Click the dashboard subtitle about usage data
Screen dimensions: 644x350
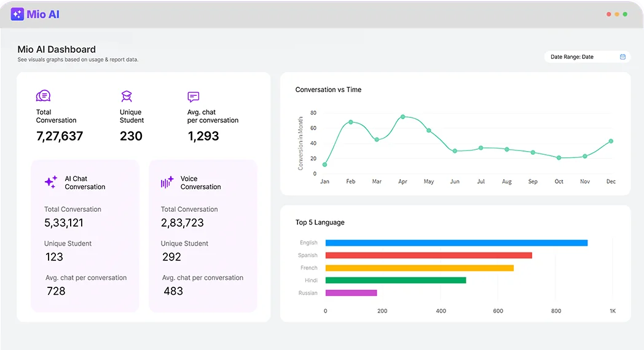click(x=78, y=60)
